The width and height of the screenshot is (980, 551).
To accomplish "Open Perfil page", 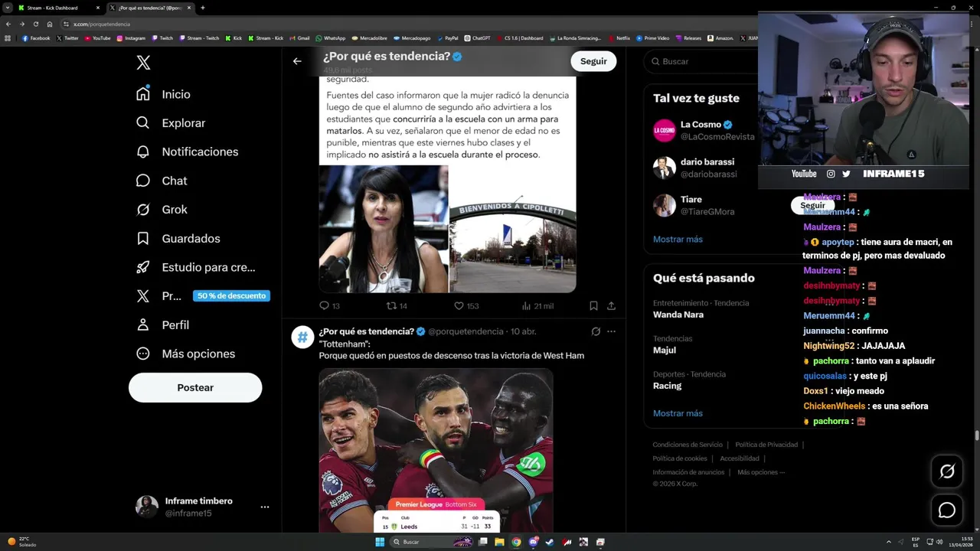I will (162, 325).
